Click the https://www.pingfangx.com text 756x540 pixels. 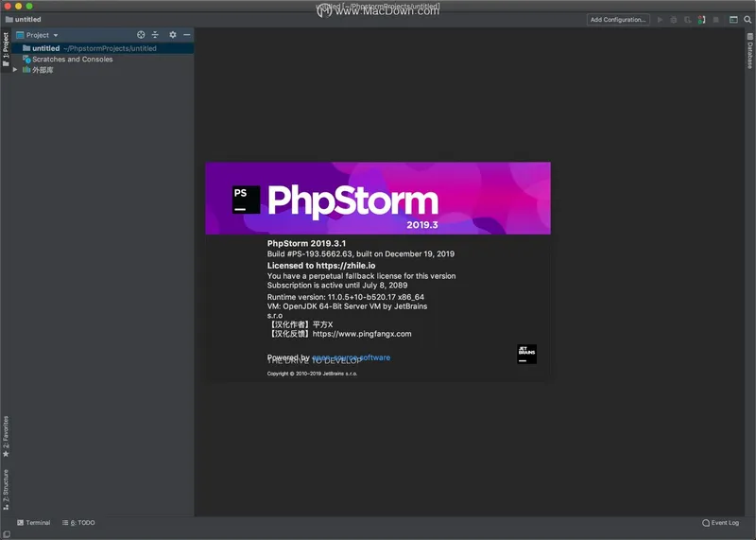coord(362,334)
